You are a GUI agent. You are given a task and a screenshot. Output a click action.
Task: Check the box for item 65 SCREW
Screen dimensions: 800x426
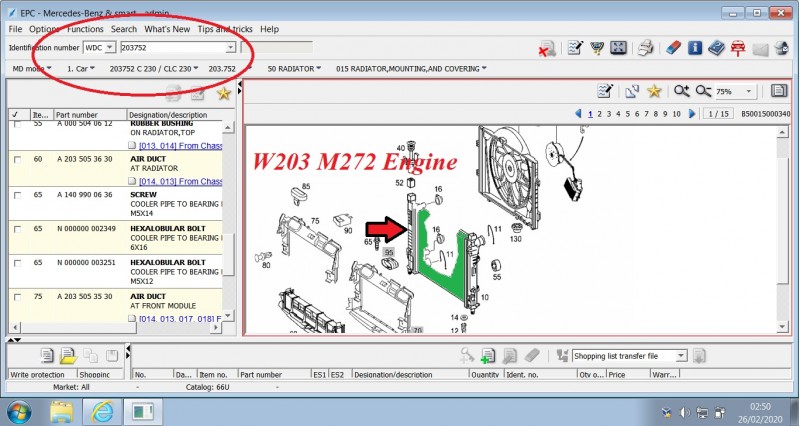(x=17, y=195)
